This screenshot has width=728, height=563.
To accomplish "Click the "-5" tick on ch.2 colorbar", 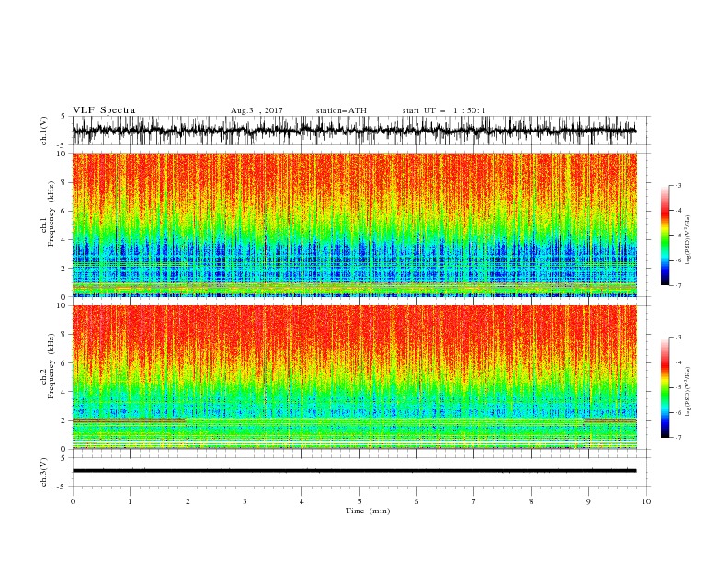I will 678,387.
